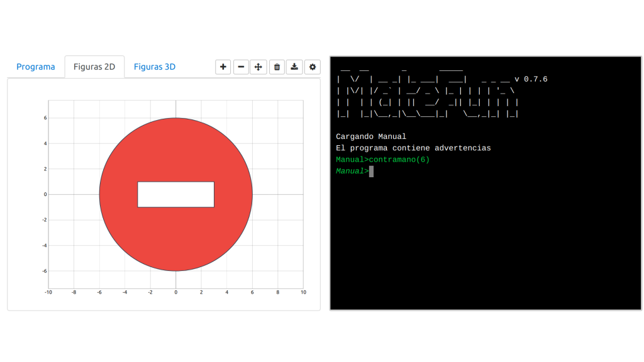Click the contramano(6) command line

coord(382,160)
